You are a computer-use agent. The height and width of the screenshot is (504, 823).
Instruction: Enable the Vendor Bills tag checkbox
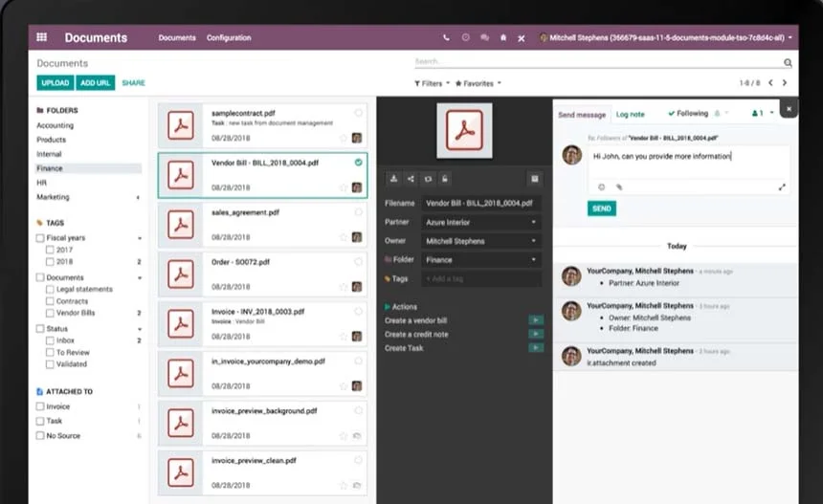[50, 313]
